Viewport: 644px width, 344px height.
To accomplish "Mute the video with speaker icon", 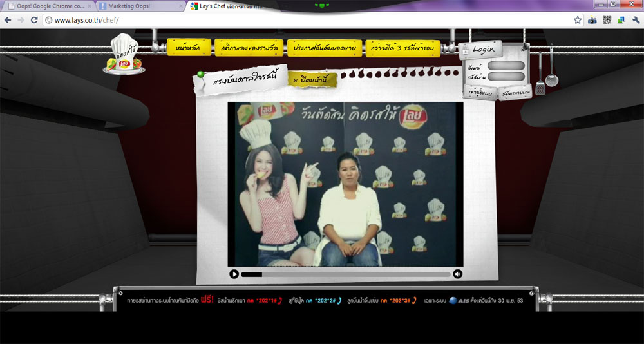I will pos(457,274).
